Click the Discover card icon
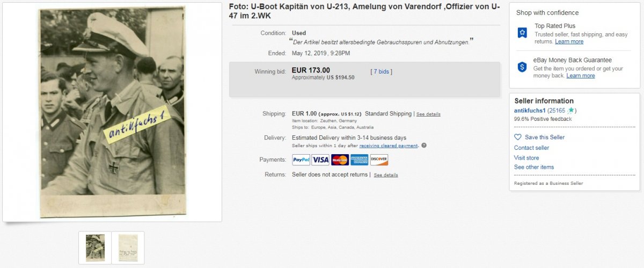The image size is (644, 268). (379, 160)
